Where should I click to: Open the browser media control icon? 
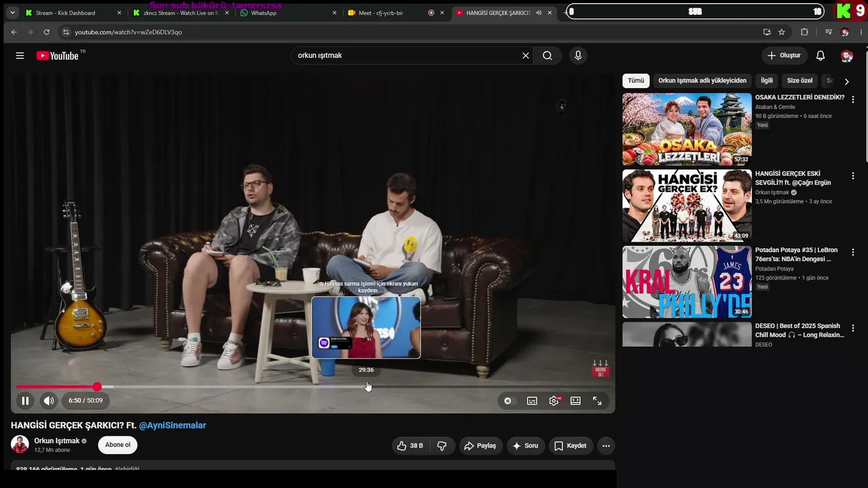[x=828, y=32]
